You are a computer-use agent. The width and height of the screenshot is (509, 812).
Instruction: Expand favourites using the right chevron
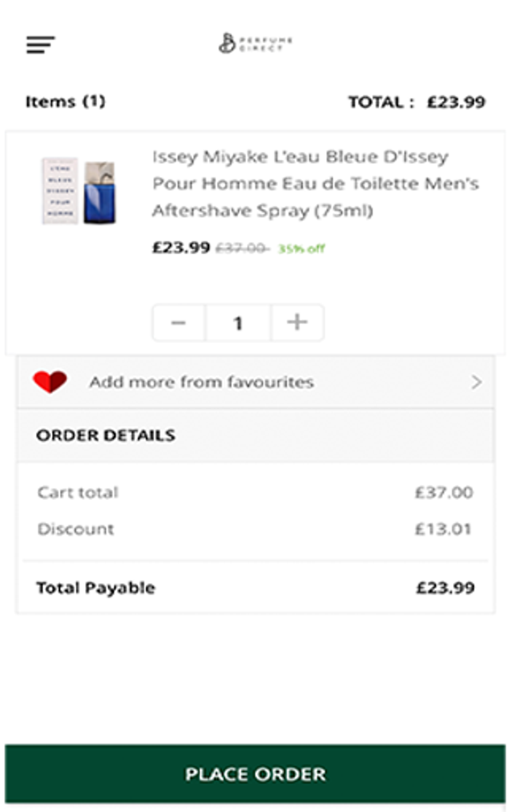coord(476,382)
